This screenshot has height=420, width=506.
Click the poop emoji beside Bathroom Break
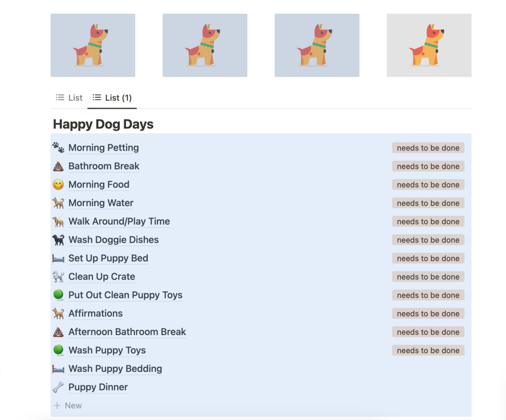[x=58, y=166]
